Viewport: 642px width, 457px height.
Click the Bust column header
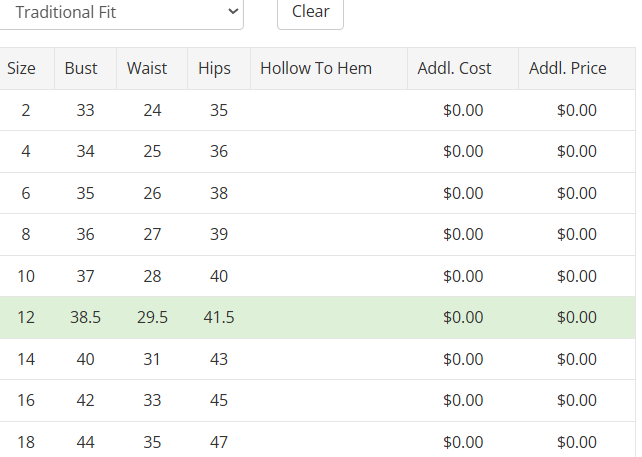coord(81,68)
